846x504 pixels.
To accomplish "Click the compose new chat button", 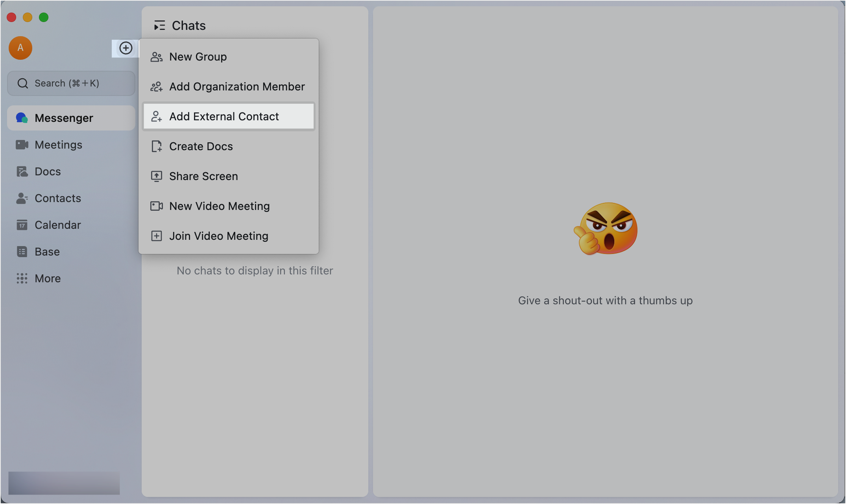I will pyautogui.click(x=126, y=47).
